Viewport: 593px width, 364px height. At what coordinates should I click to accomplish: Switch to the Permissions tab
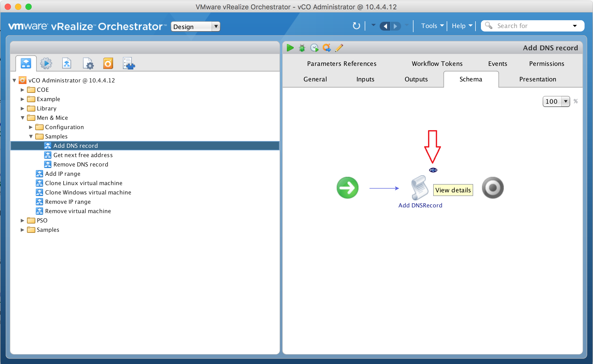547,64
